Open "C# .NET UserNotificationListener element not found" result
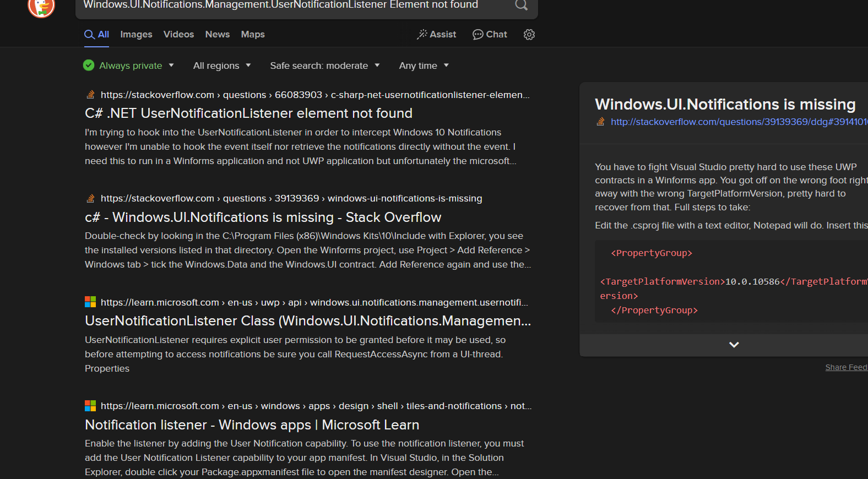 (x=248, y=113)
